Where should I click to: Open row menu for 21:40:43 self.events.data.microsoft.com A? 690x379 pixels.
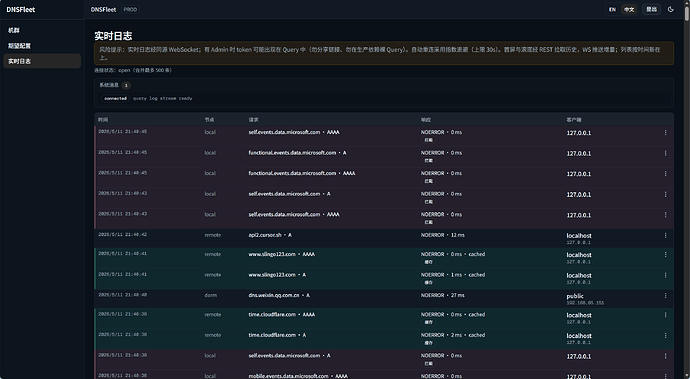[x=665, y=194]
